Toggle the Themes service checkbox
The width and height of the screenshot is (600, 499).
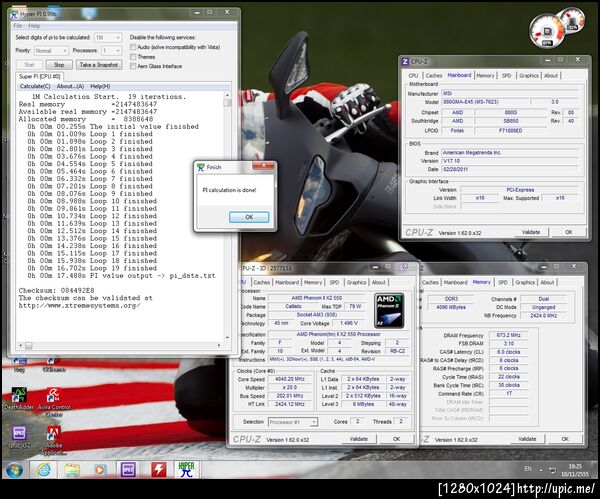click(x=133, y=57)
